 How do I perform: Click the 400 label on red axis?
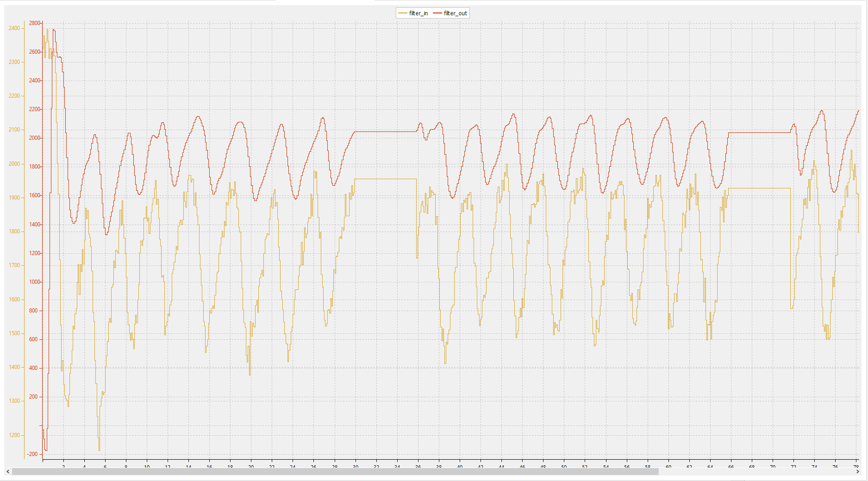[x=33, y=368]
